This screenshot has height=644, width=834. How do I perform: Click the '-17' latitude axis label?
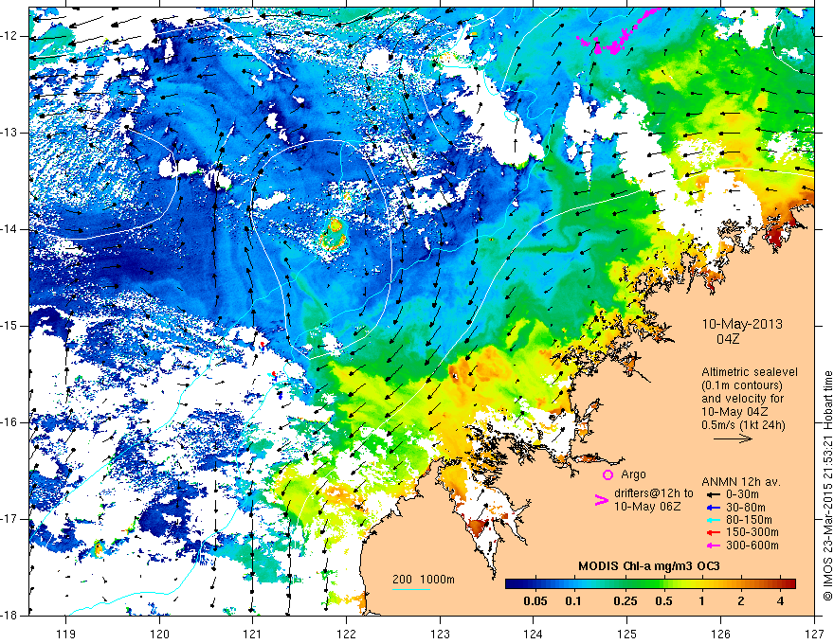click(x=9, y=519)
